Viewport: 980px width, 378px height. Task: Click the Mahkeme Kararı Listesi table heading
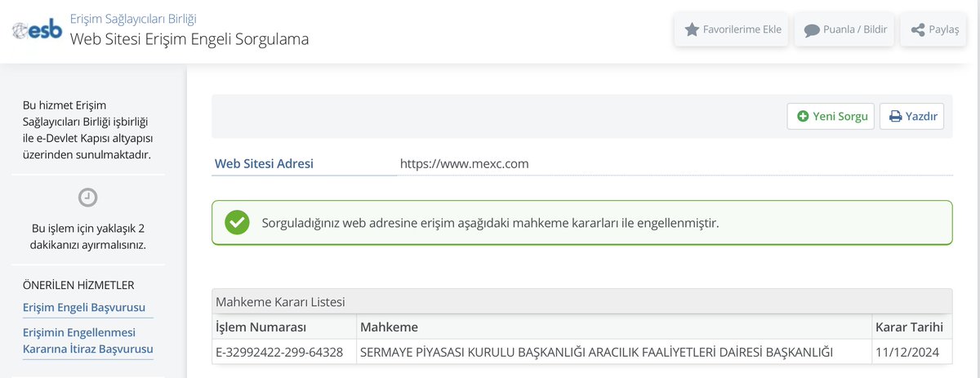280,301
